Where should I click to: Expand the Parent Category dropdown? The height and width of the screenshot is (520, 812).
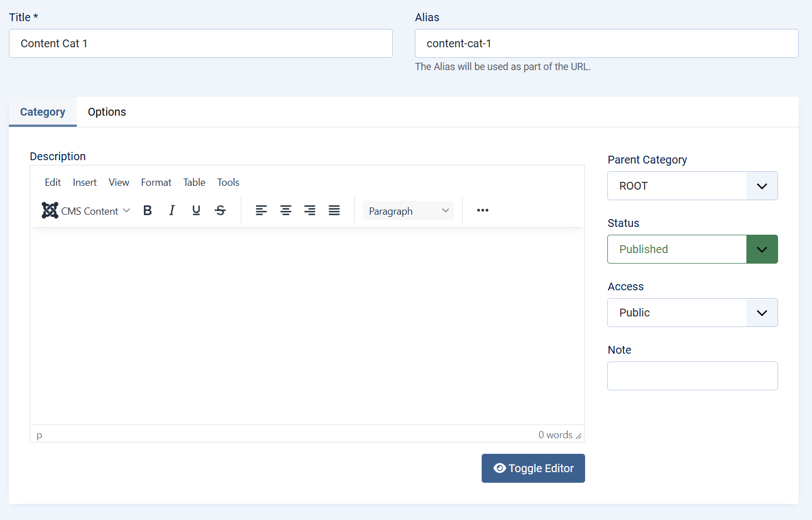pyautogui.click(x=692, y=186)
